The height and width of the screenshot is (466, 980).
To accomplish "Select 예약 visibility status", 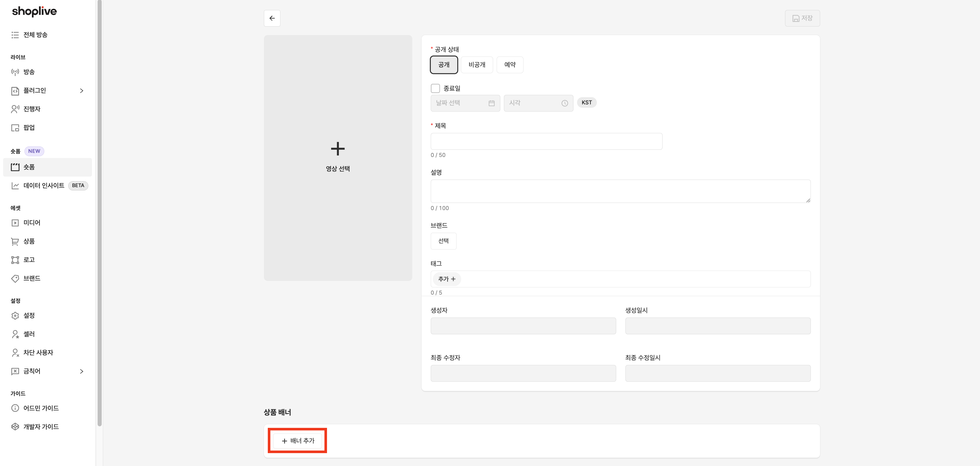I will point(510,65).
